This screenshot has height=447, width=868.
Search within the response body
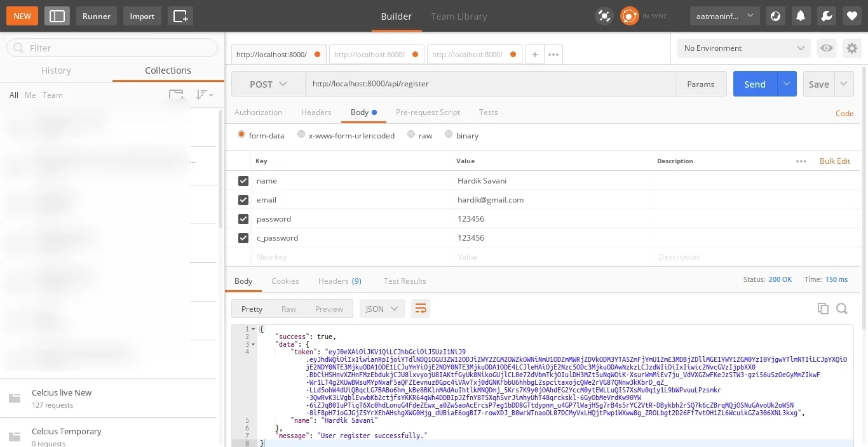click(x=842, y=309)
